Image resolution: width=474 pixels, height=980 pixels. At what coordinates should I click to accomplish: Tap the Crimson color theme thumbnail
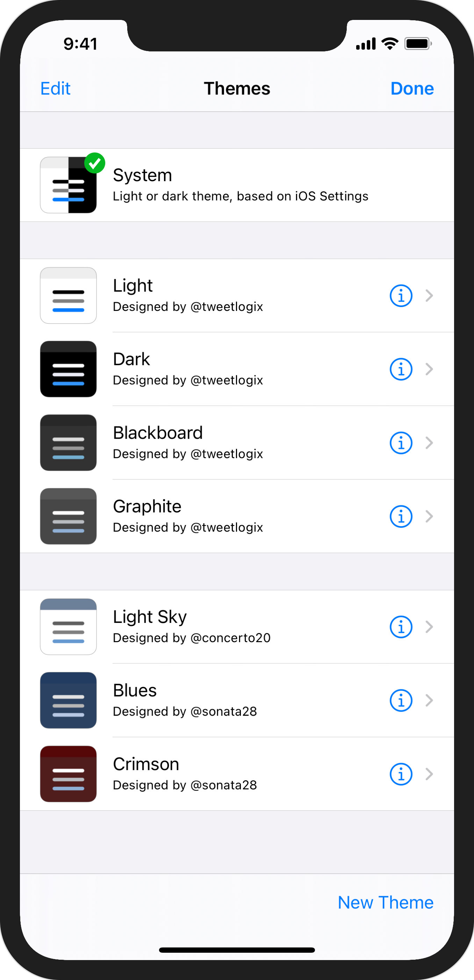click(x=69, y=774)
